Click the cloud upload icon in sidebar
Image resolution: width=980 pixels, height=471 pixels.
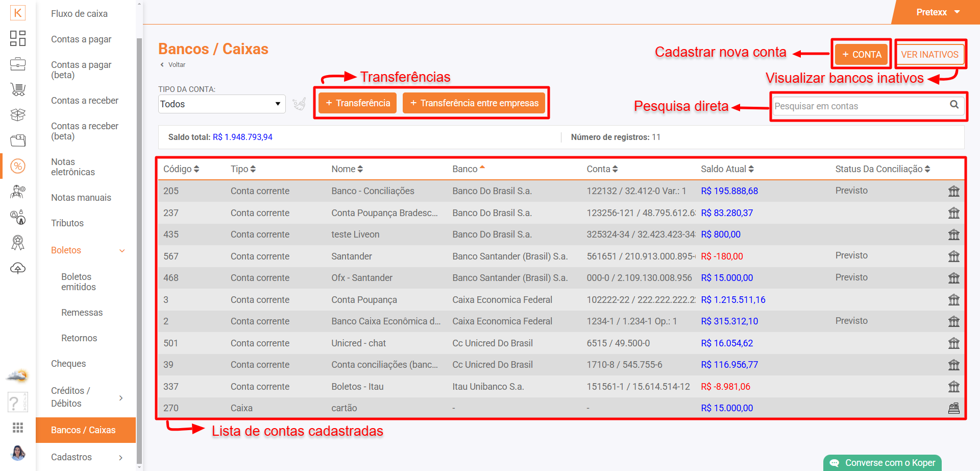18,268
